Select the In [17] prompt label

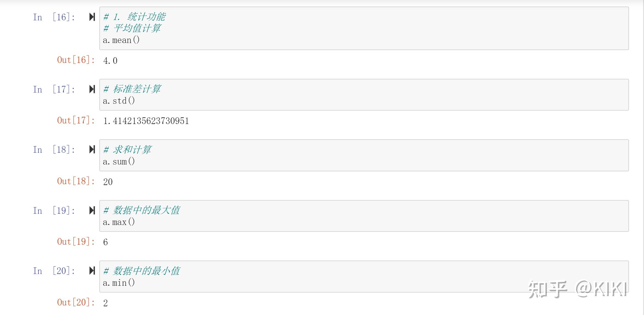point(54,89)
